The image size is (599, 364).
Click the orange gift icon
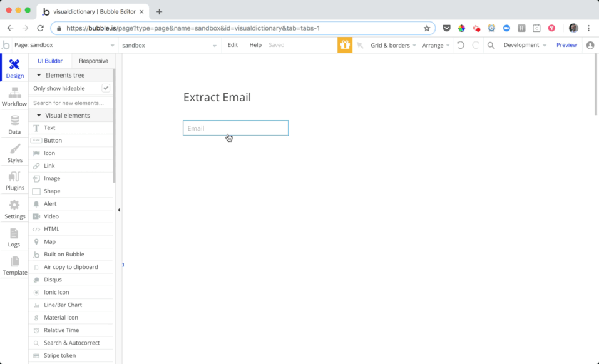click(x=345, y=45)
